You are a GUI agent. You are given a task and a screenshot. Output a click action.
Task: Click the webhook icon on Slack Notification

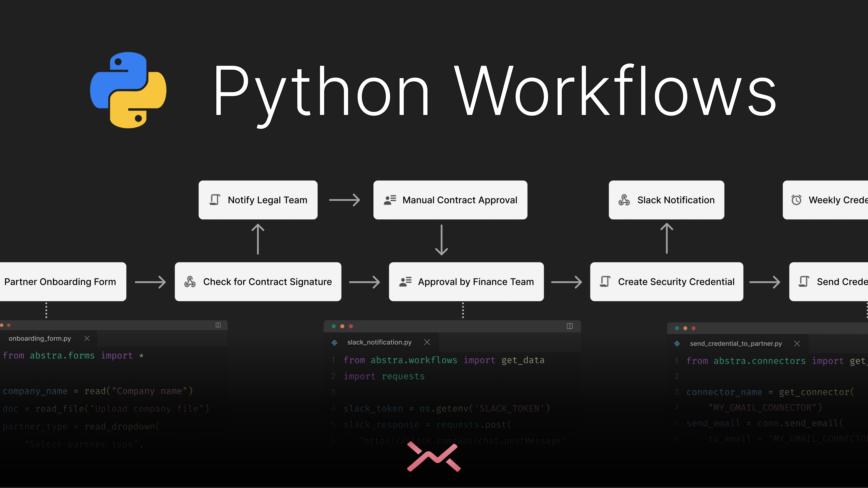(x=624, y=200)
